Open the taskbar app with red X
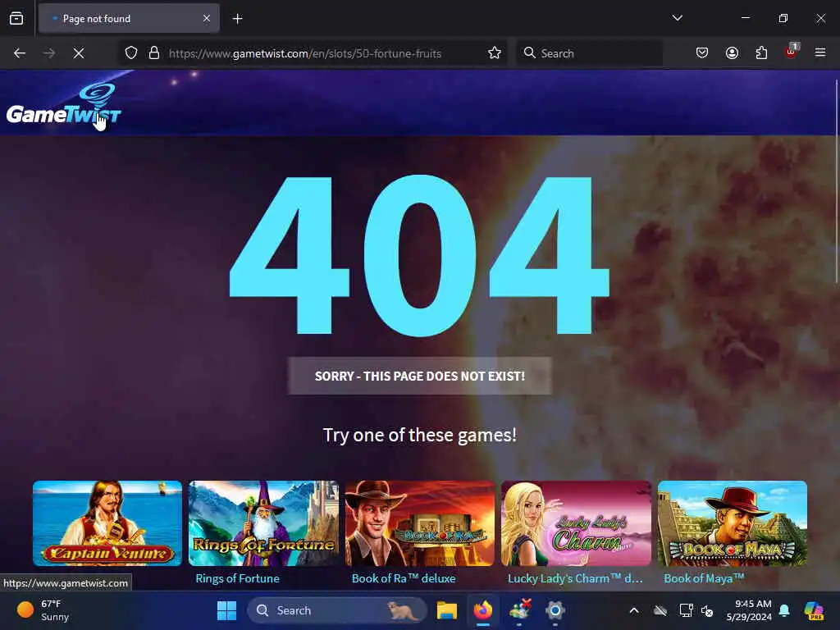 tap(519, 609)
